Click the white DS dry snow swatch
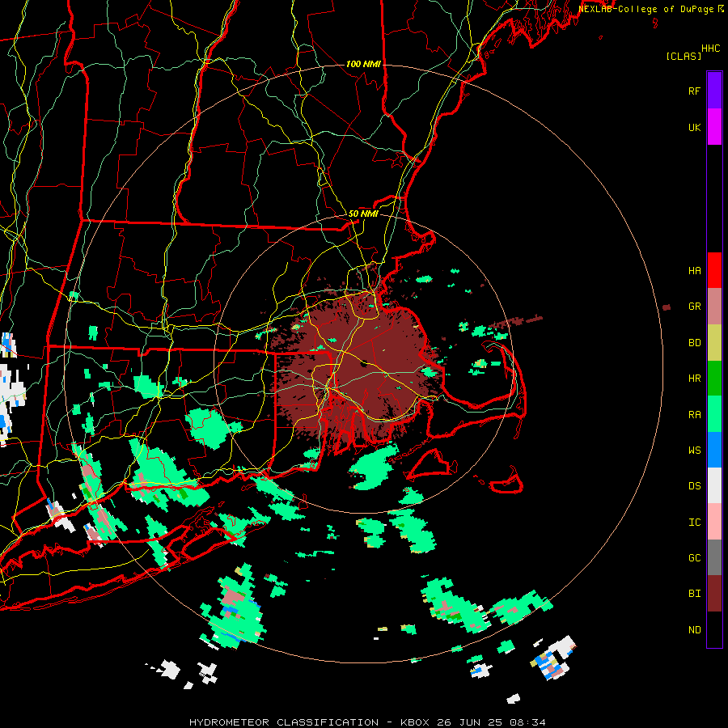 [714, 485]
